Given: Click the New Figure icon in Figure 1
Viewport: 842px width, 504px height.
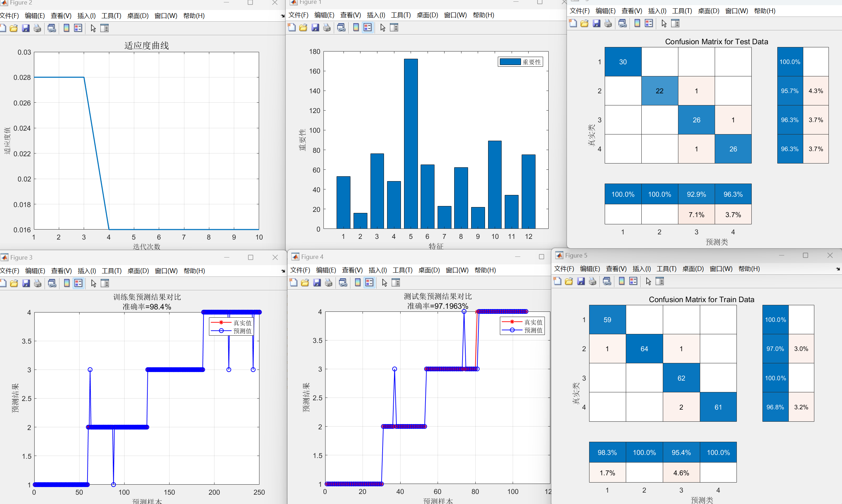Looking at the screenshot, I should [x=292, y=28].
